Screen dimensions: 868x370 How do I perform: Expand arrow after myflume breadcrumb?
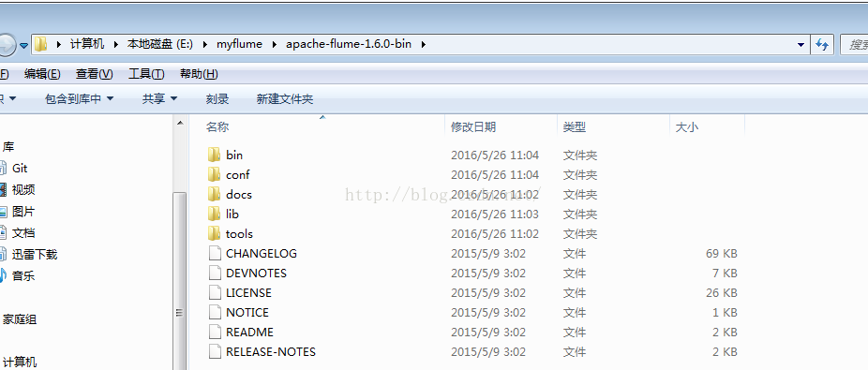tap(274, 44)
